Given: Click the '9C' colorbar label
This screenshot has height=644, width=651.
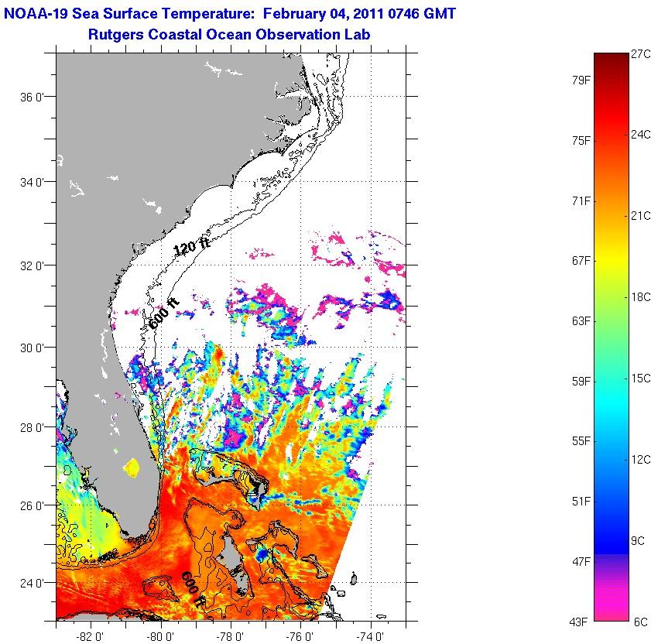Looking at the screenshot, I should [x=638, y=541].
